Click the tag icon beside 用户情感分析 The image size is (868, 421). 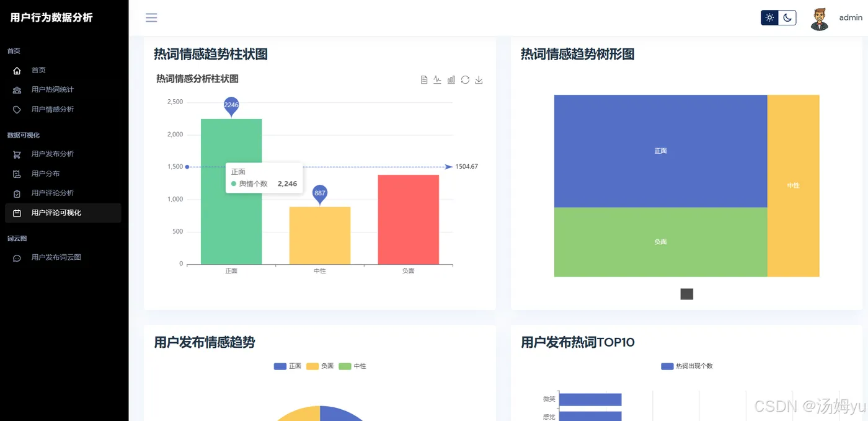click(x=17, y=109)
